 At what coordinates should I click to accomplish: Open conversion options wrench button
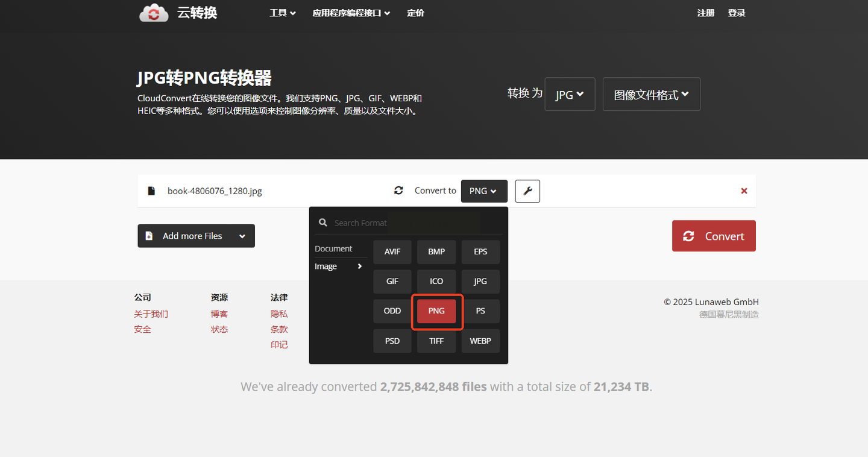[x=527, y=191]
